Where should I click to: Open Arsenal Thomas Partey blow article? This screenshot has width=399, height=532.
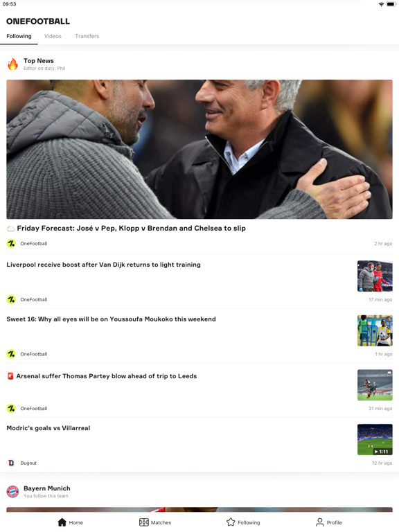pos(107,376)
